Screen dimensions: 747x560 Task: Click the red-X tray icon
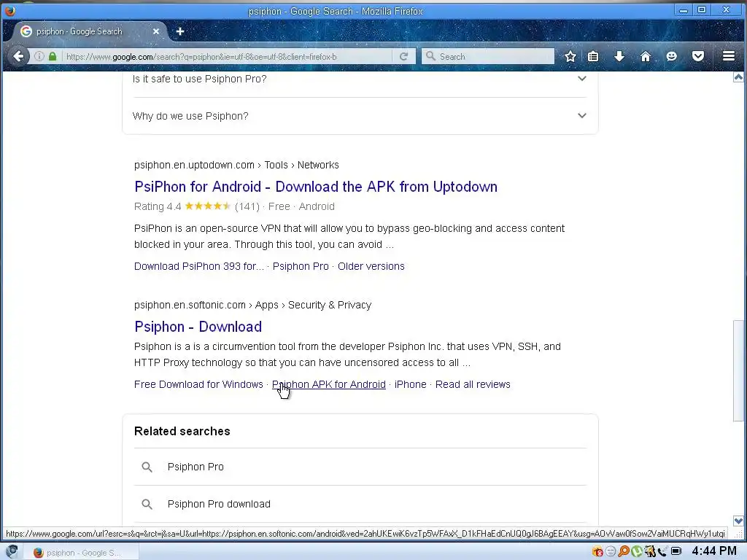coord(597,552)
